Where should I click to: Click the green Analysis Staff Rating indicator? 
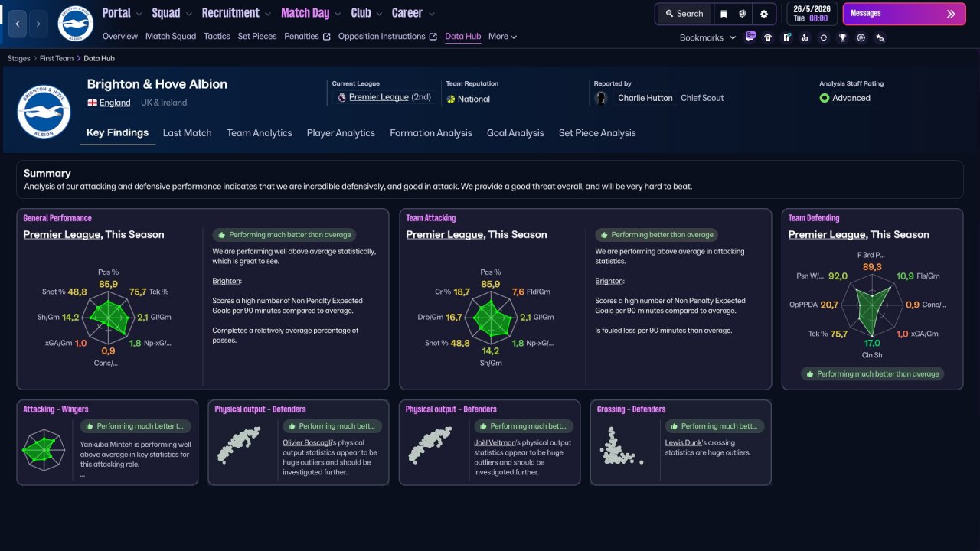click(x=825, y=98)
